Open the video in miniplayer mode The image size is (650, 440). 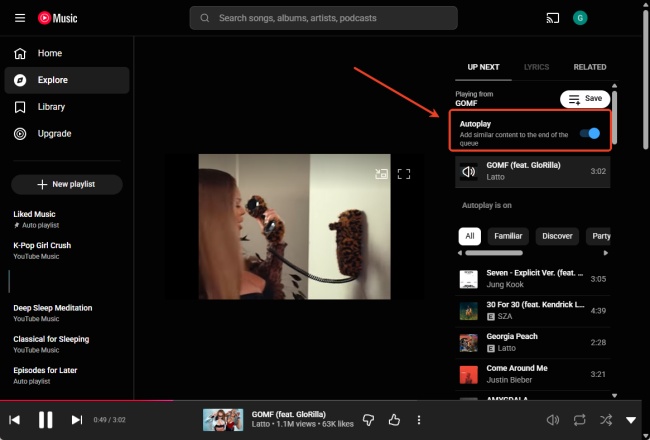pyautogui.click(x=381, y=174)
